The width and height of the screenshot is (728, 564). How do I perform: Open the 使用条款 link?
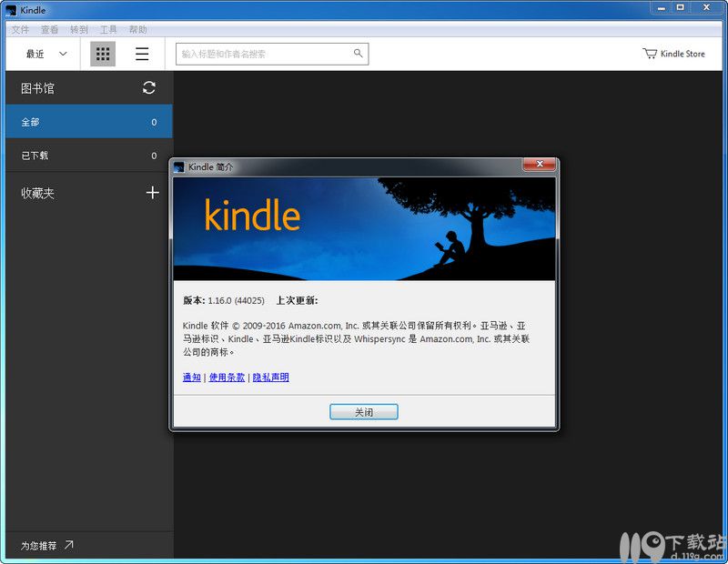click(227, 377)
